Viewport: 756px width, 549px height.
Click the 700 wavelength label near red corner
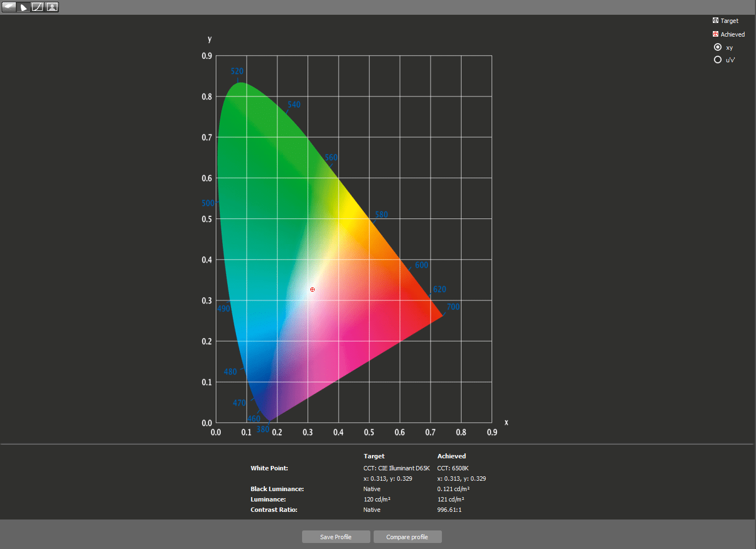(x=453, y=307)
